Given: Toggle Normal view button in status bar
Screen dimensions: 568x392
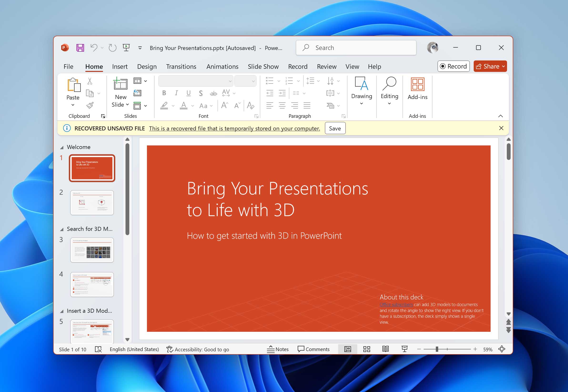Looking at the screenshot, I should tap(347, 349).
